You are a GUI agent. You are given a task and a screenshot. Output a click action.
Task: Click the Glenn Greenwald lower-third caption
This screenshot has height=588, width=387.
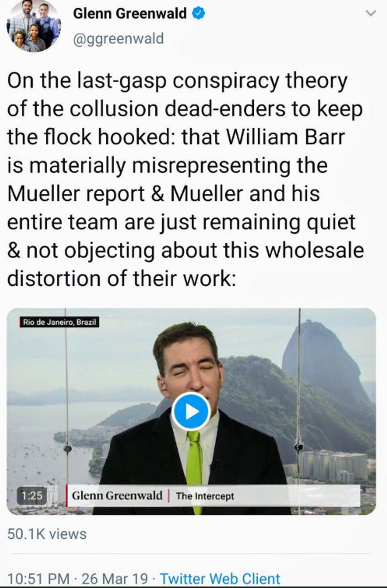click(117, 496)
